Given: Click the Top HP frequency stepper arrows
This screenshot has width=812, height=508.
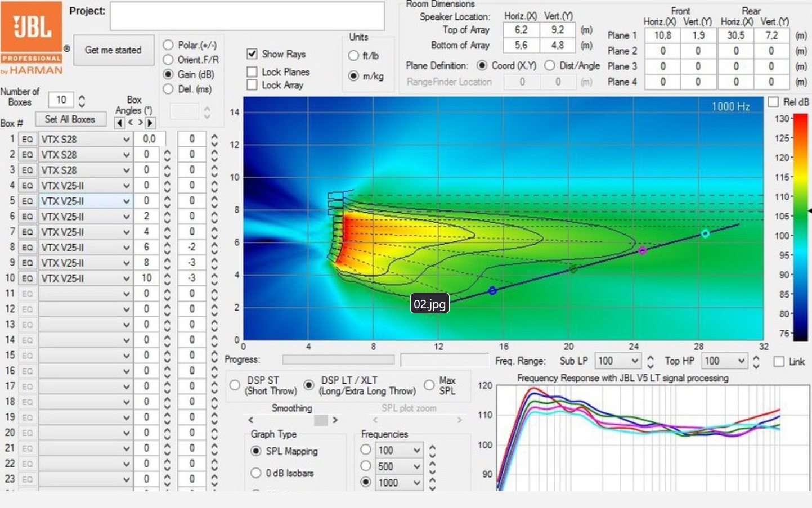Looking at the screenshot, I should pyautogui.click(x=756, y=361).
